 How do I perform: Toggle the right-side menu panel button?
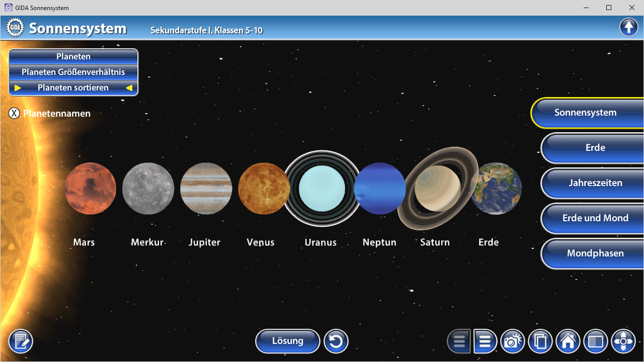pos(485,342)
